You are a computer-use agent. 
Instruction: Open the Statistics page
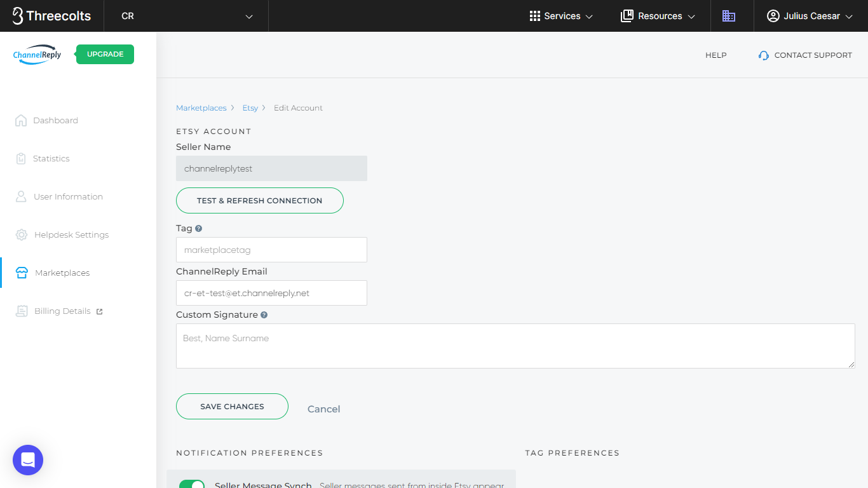coord(51,158)
